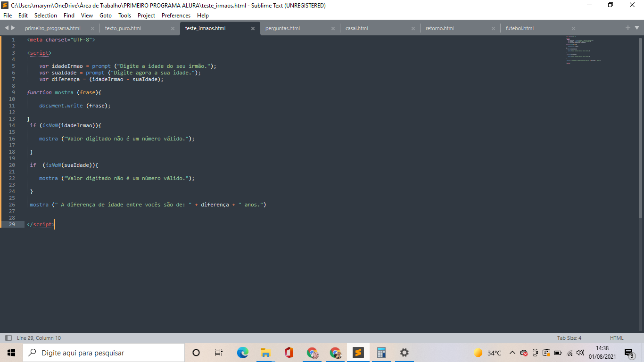644x362 pixels.
Task: Close the retorno.html tab
Action: point(493,28)
